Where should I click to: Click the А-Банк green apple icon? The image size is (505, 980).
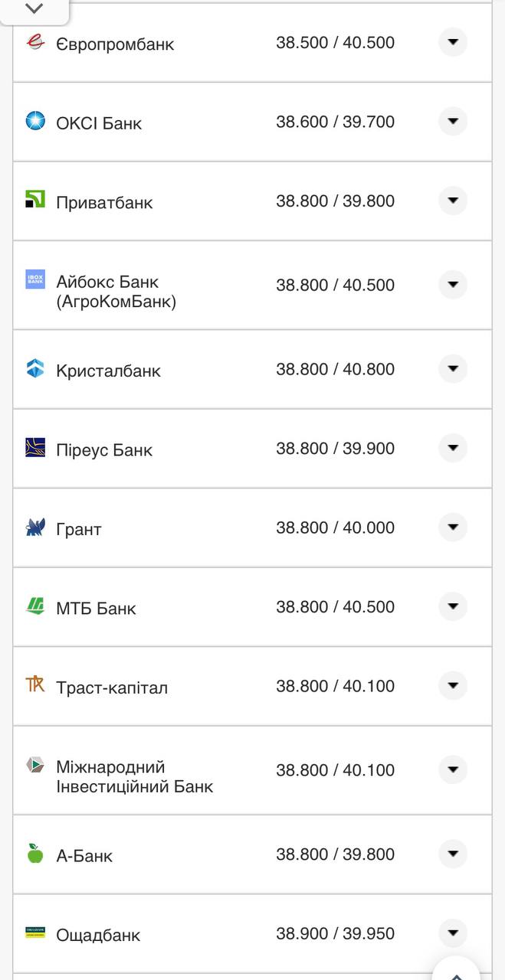(35, 854)
